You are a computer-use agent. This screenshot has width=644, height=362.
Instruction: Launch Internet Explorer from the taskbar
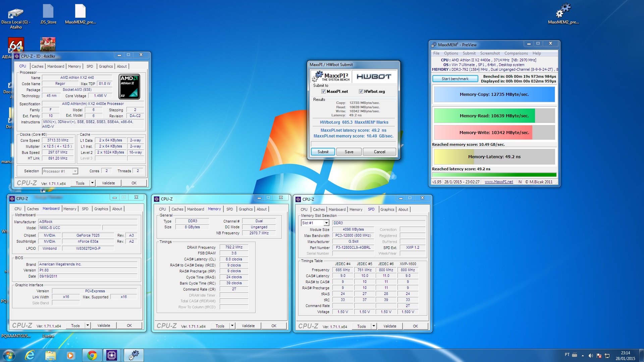[x=30, y=355]
